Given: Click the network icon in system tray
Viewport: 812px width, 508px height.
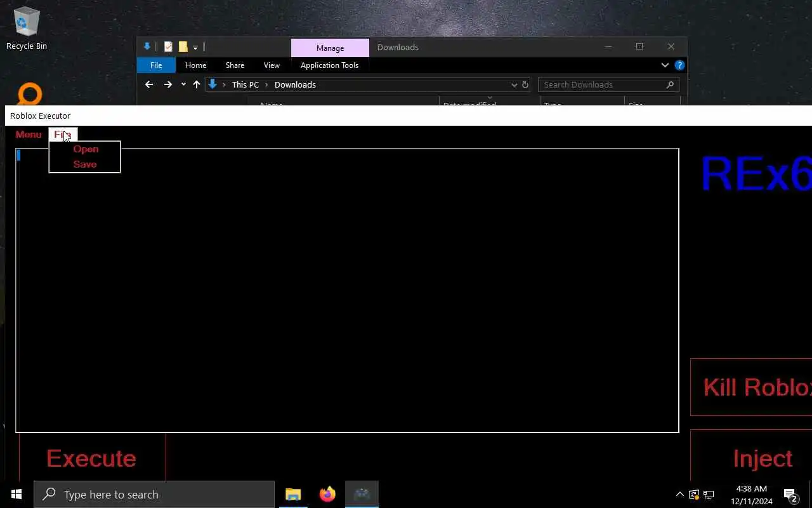Looking at the screenshot, I should point(709,495).
